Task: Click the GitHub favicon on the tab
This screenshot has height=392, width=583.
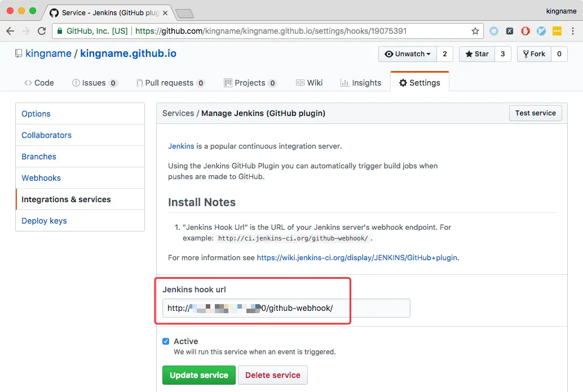Action: [54, 13]
